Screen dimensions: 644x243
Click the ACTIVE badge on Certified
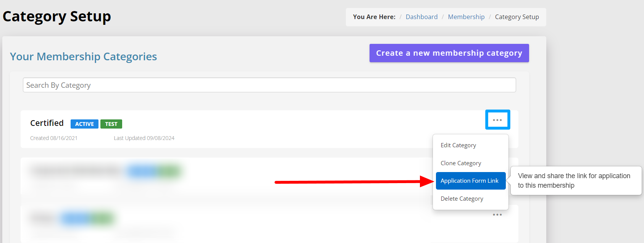pyautogui.click(x=84, y=124)
